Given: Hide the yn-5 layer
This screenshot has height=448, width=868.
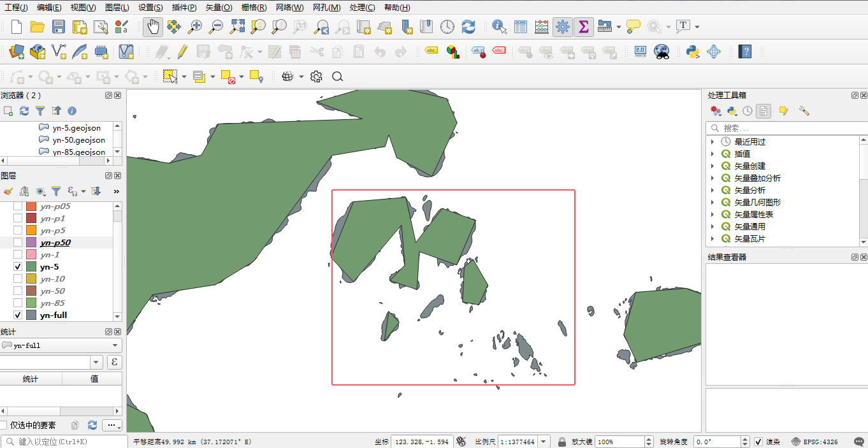Looking at the screenshot, I should coord(18,267).
